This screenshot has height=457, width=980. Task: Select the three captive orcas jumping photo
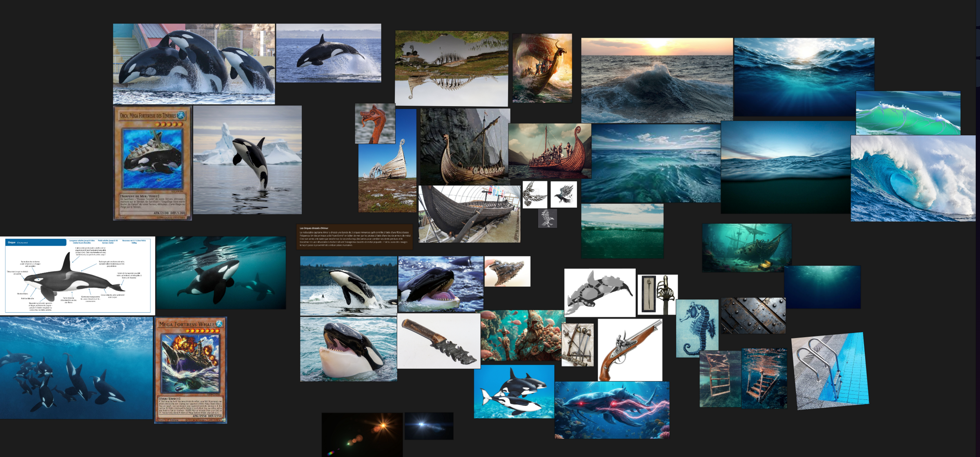[x=194, y=64]
